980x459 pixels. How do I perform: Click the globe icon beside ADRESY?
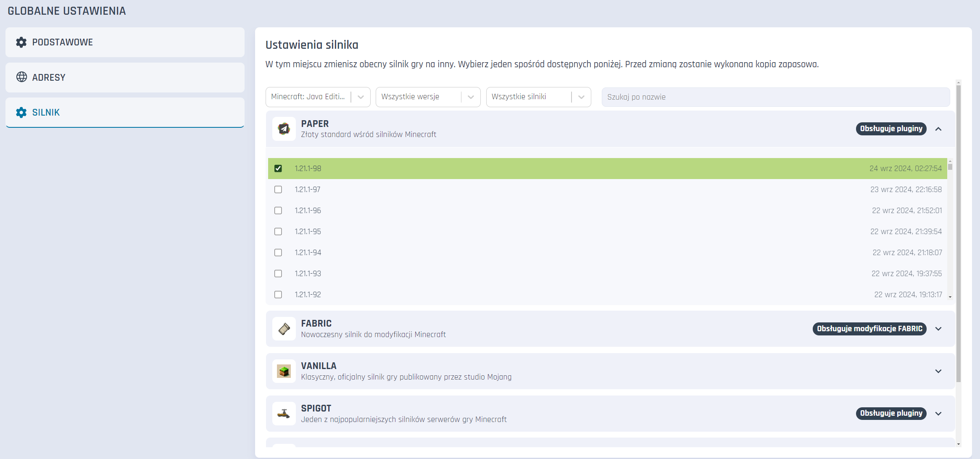pos(21,77)
